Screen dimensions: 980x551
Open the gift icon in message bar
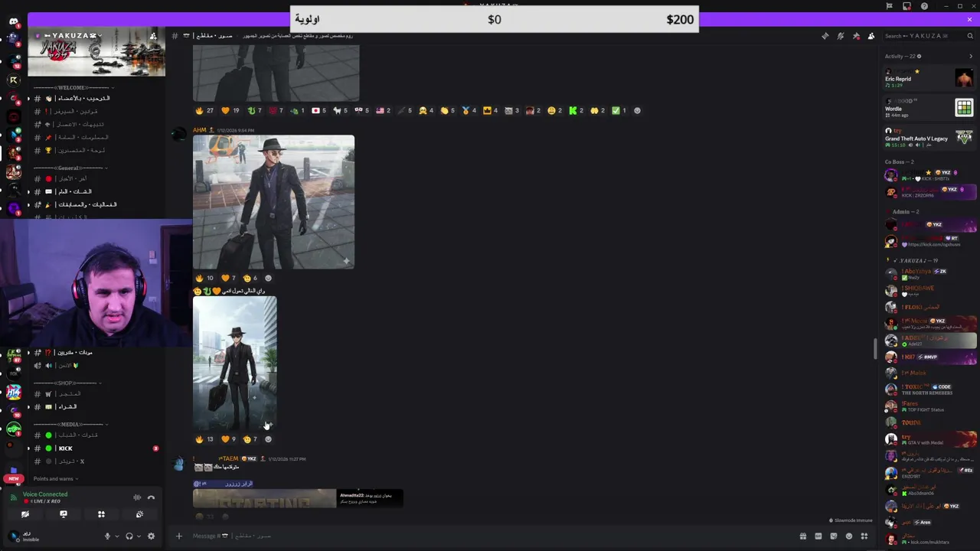[x=803, y=536]
